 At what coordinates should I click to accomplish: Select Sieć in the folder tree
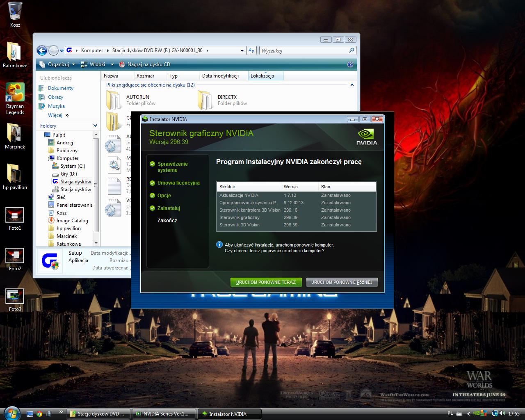pyautogui.click(x=57, y=197)
